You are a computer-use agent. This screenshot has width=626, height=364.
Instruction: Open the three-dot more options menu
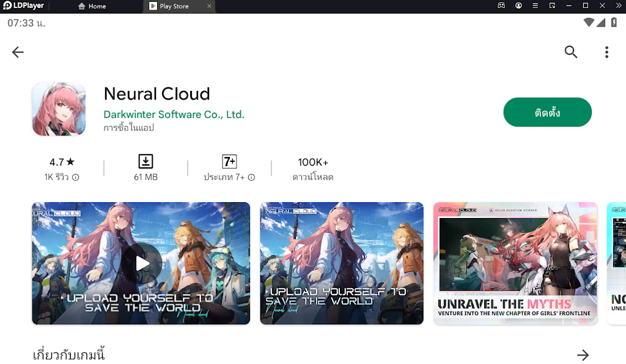[606, 52]
